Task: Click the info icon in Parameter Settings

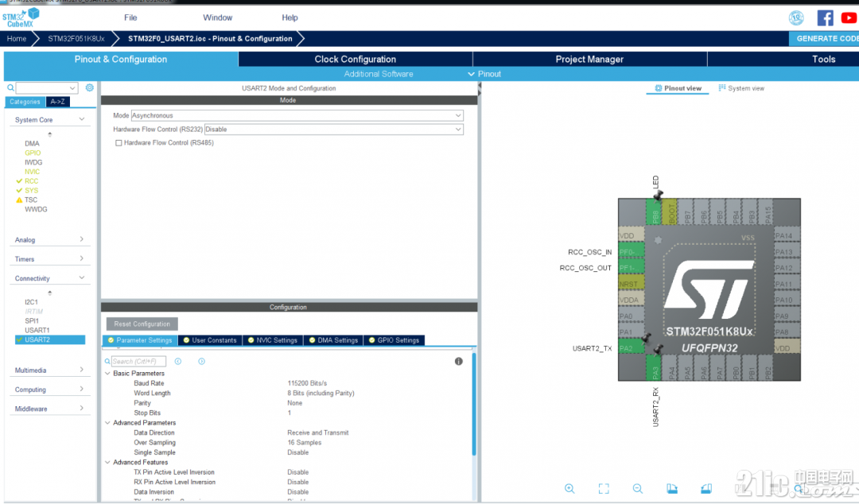Action: pos(459,362)
